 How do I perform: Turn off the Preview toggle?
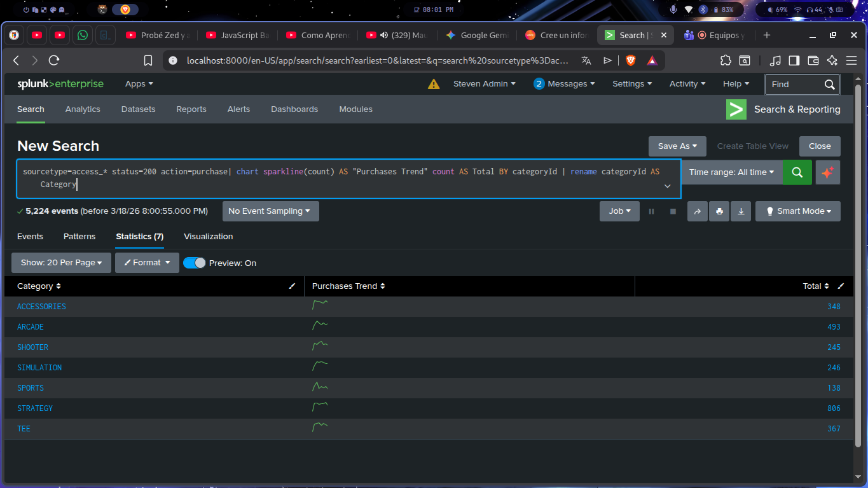click(x=194, y=262)
